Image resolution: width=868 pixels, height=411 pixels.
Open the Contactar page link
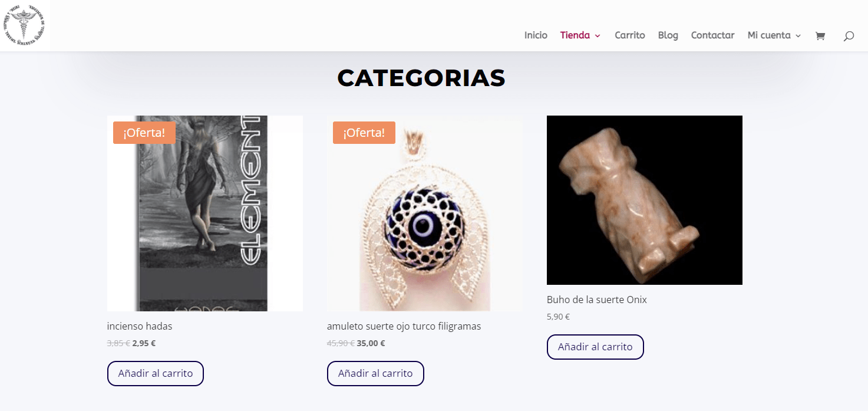coord(713,35)
